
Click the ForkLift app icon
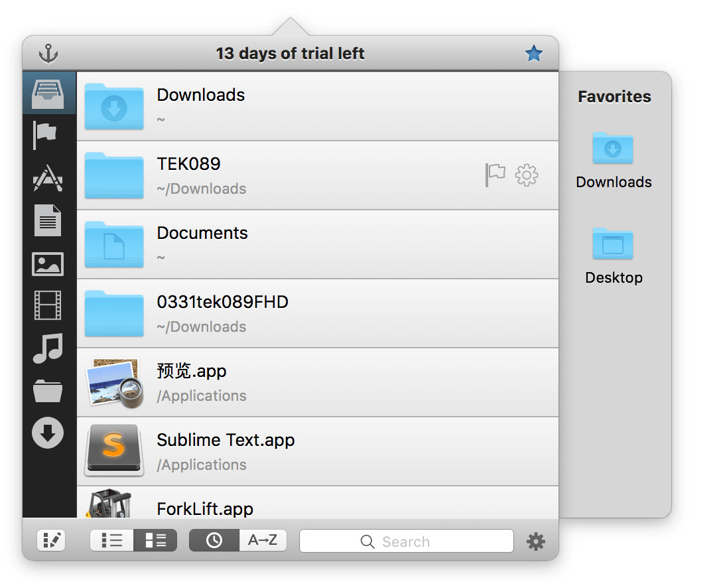point(109,503)
